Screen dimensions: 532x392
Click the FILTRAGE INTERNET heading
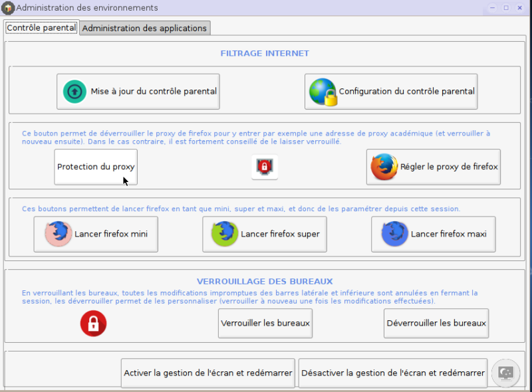coord(265,54)
